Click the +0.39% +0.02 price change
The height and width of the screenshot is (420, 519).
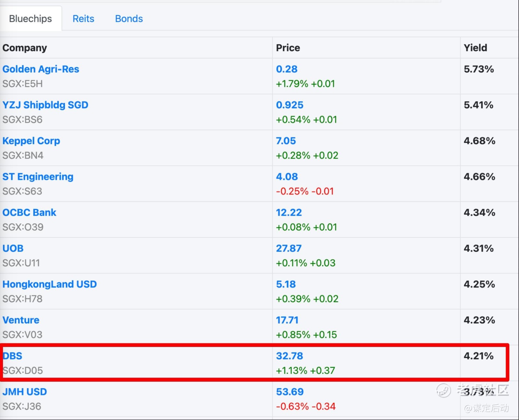[x=307, y=299]
